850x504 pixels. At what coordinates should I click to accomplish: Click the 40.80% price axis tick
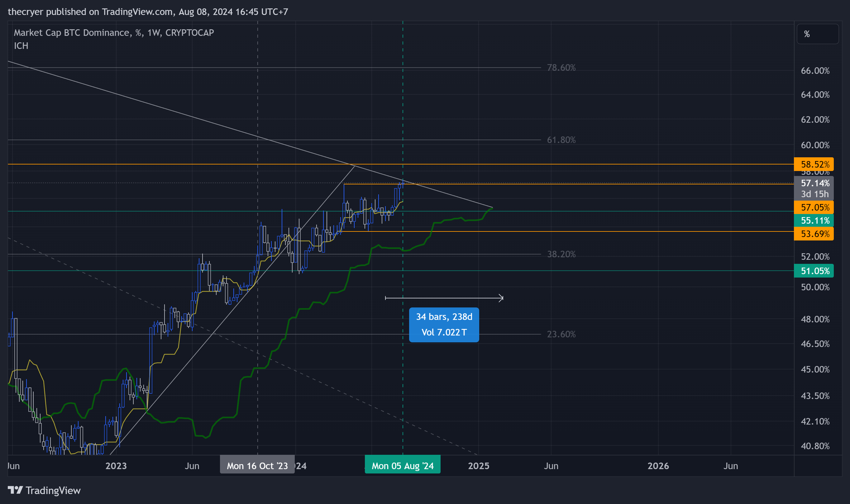[x=815, y=446]
